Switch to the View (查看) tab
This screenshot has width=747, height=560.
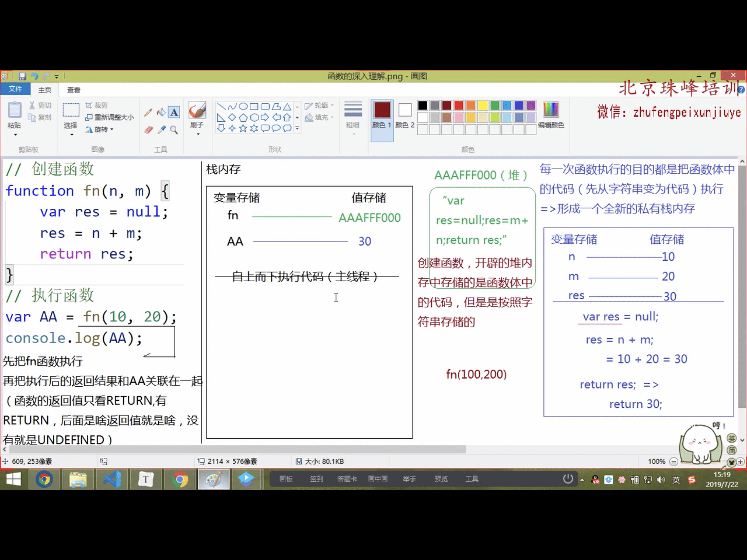(74, 89)
